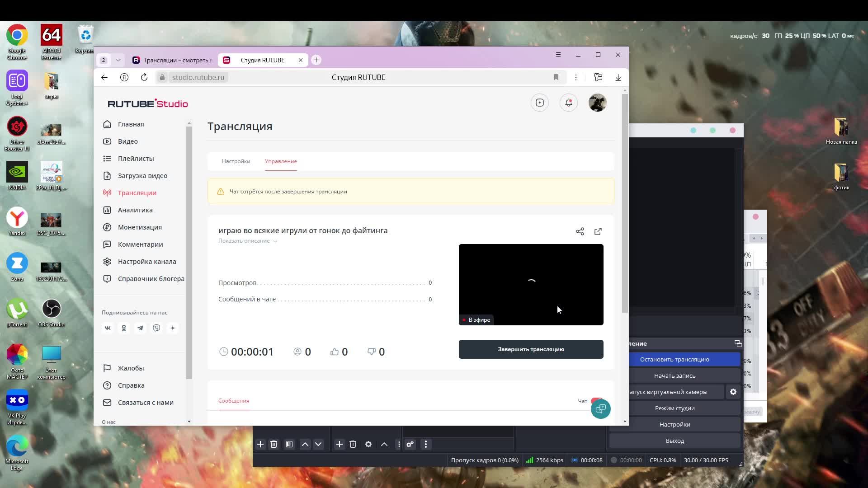This screenshot has height=488, width=868.
Task: Switch to the Управление tab
Action: (281, 161)
